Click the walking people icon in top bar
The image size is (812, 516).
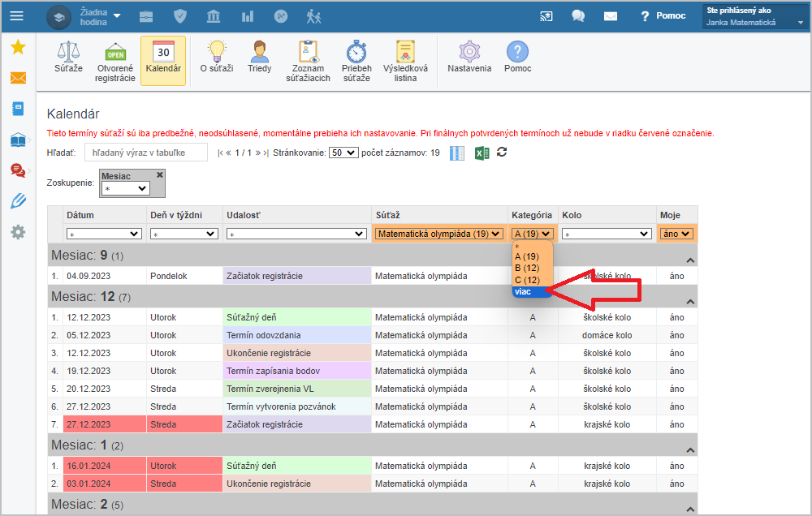click(313, 16)
